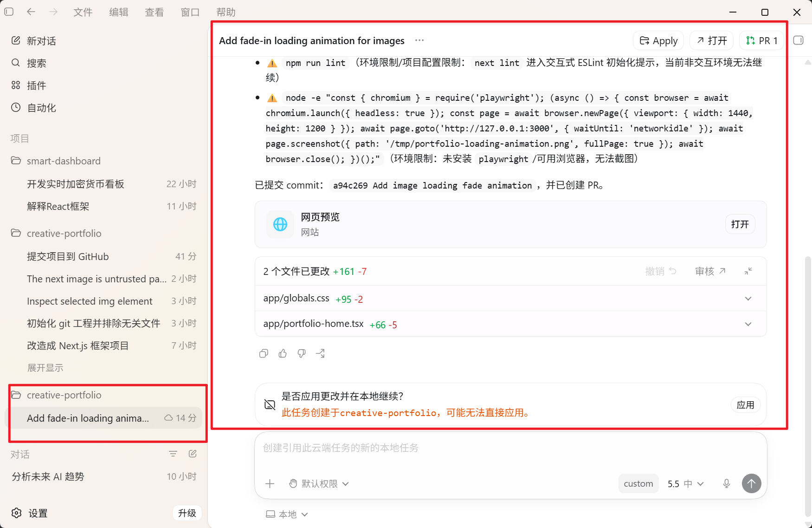Open 开发实时加密货币看板 conversation

(x=104, y=184)
